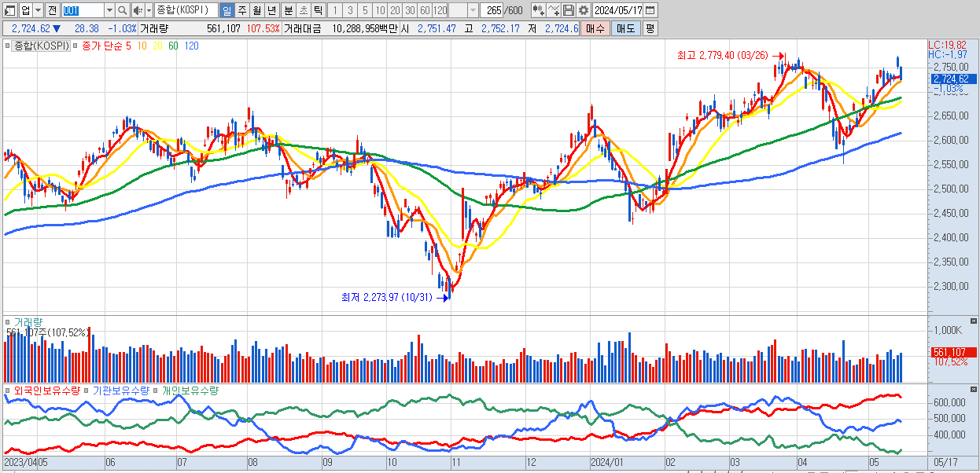Click the 10-day MA legend number

142,46
